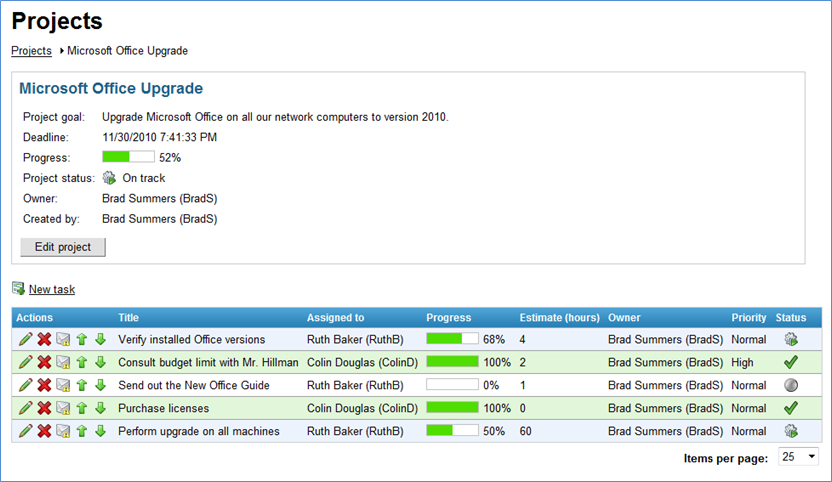Send reminder for Perform upgrade task

coord(63,431)
